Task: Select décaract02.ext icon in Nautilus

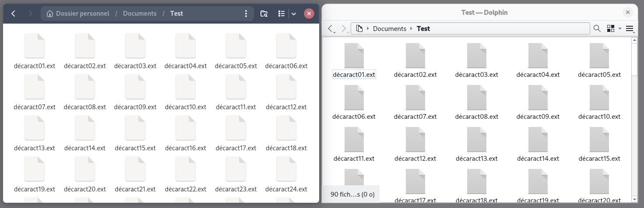Action: pyautogui.click(x=85, y=46)
